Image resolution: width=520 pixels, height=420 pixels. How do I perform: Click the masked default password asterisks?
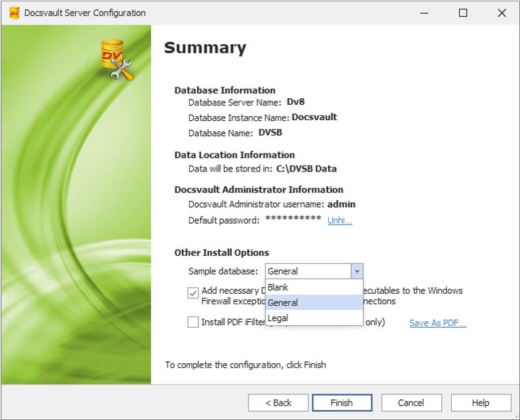(x=293, y=218)
